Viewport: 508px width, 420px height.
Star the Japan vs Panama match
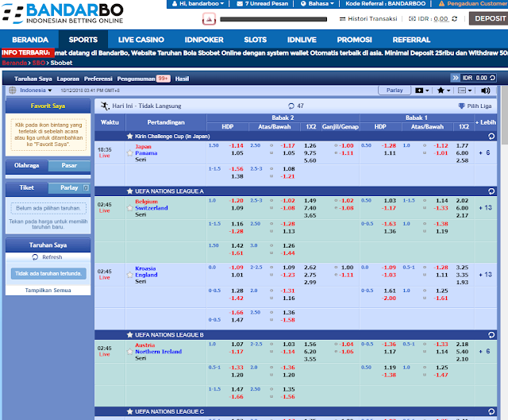(130, 152)
